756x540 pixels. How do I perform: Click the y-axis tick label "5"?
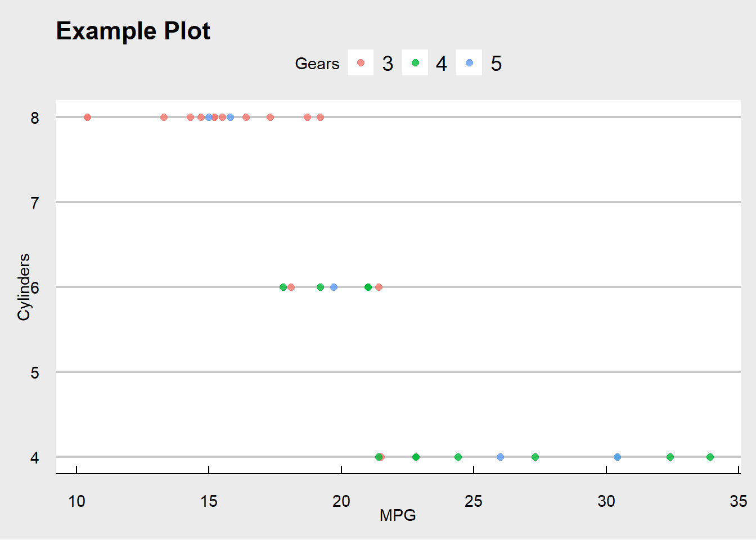tap(35, 372)
